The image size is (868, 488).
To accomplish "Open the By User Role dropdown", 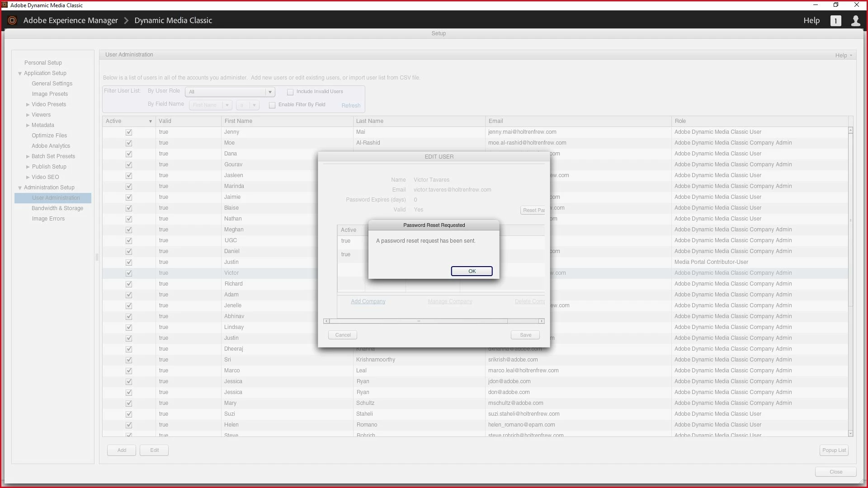I will pos(270,92).
